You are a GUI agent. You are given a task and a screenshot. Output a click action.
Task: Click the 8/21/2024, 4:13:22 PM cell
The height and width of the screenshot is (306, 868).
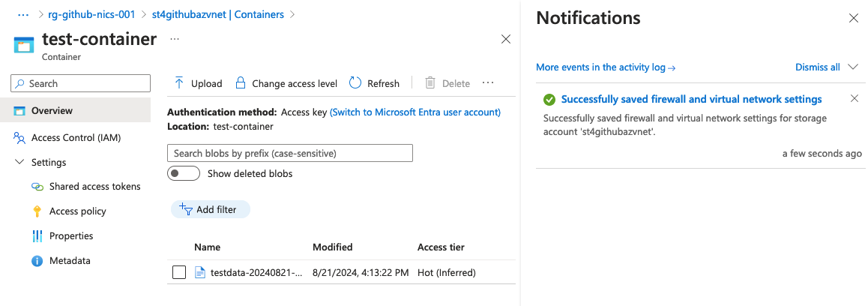point(361,273)
